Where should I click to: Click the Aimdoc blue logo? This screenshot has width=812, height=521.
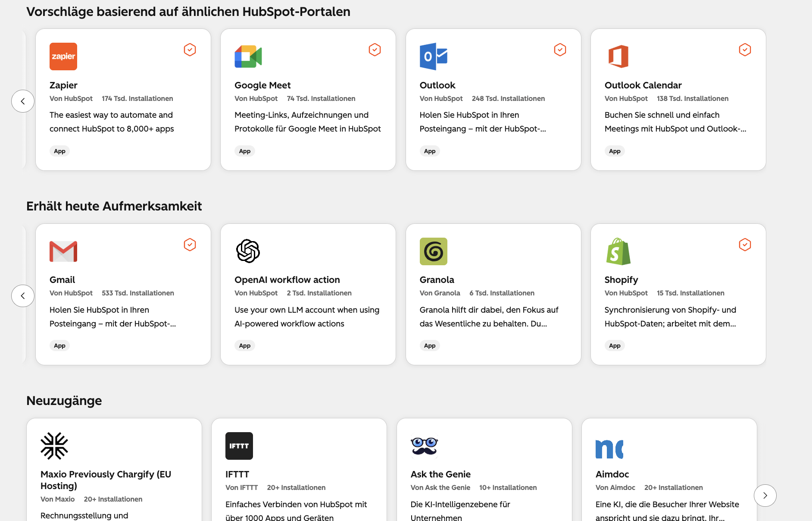pyautogui.click(x=609, y=449)
